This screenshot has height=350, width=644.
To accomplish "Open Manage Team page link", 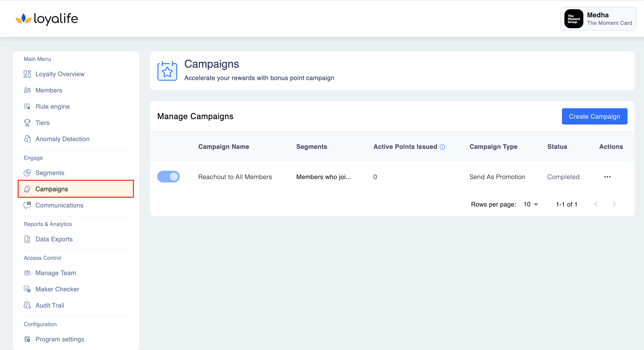I will point(55,273).
